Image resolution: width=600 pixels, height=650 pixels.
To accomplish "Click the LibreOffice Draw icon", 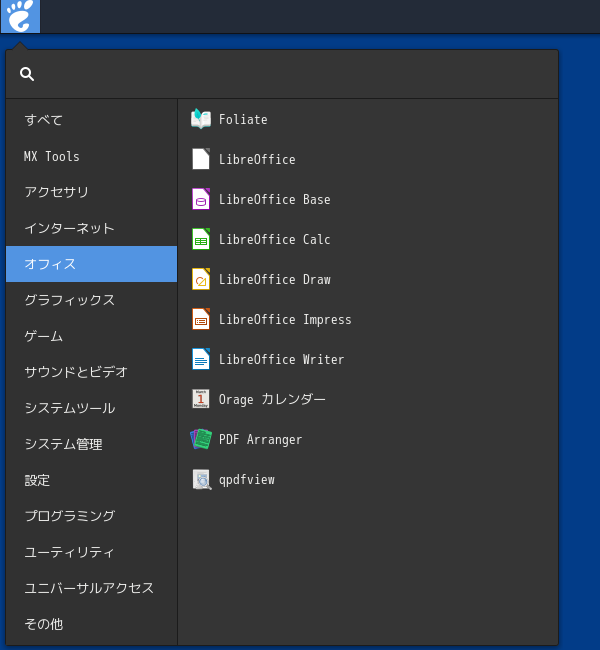I will point(201,279).
